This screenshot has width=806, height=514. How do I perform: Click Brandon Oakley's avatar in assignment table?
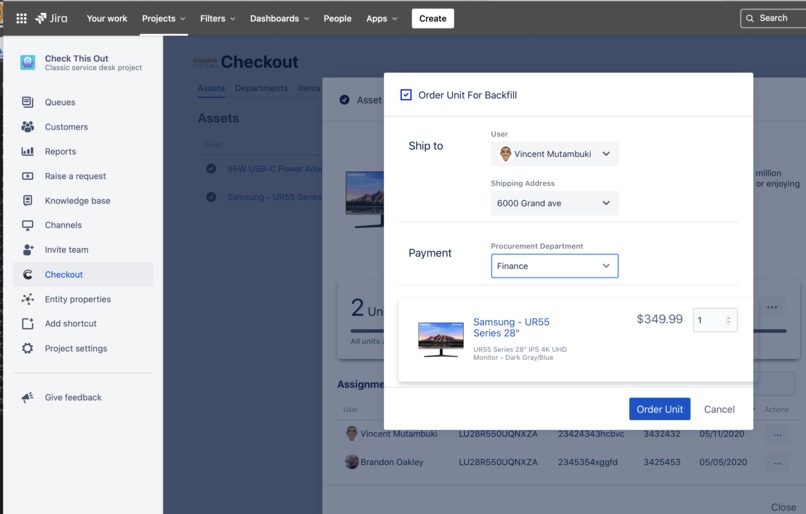point(352,462)
